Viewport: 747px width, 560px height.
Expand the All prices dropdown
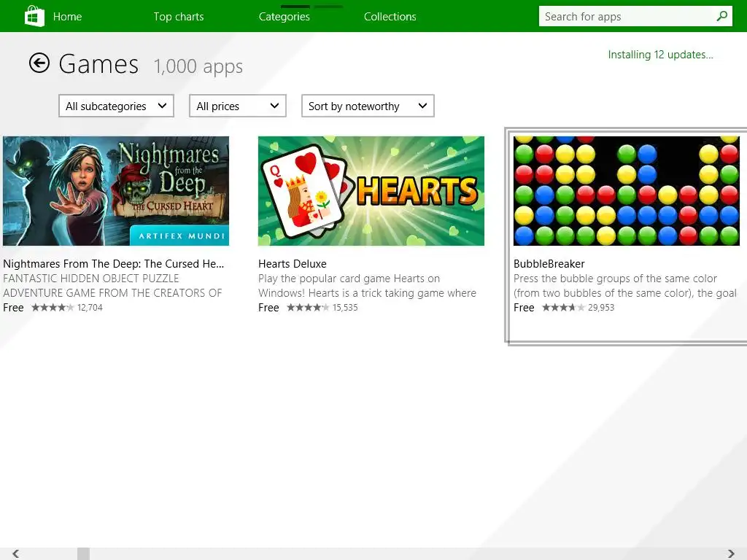238,106
